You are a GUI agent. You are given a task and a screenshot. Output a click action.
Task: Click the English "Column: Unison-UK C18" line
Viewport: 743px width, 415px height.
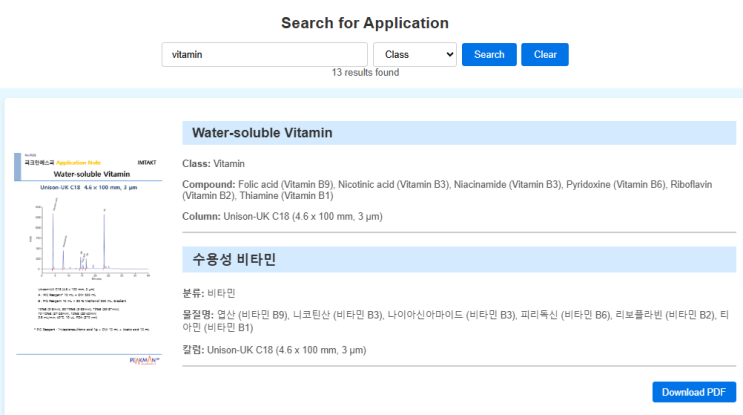[282, 217]
